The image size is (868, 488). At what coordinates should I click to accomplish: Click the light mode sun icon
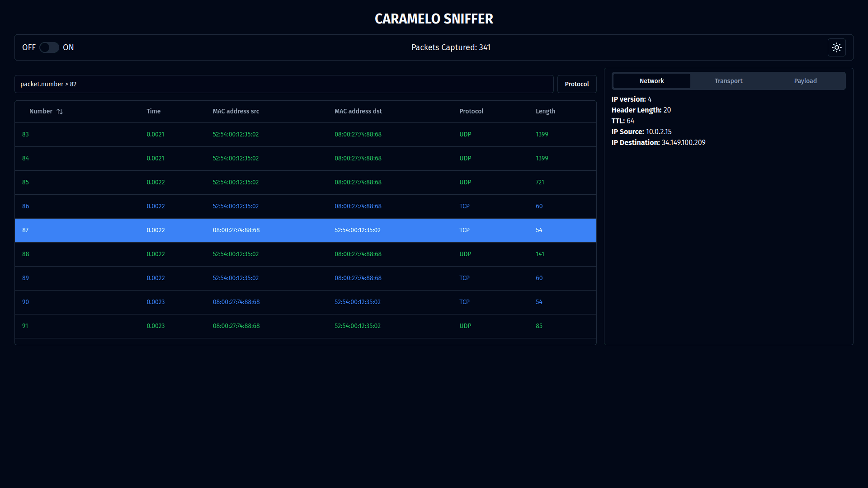(x=836, y=47)
